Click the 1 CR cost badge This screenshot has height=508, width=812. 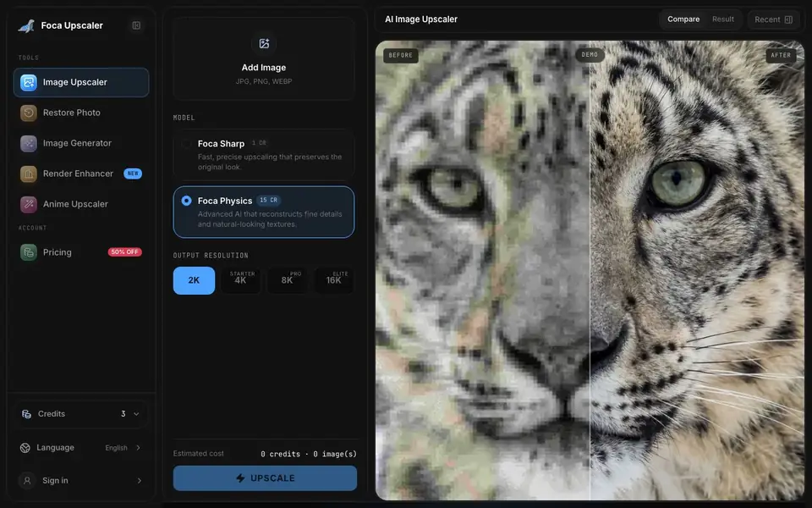coord(259,142)
